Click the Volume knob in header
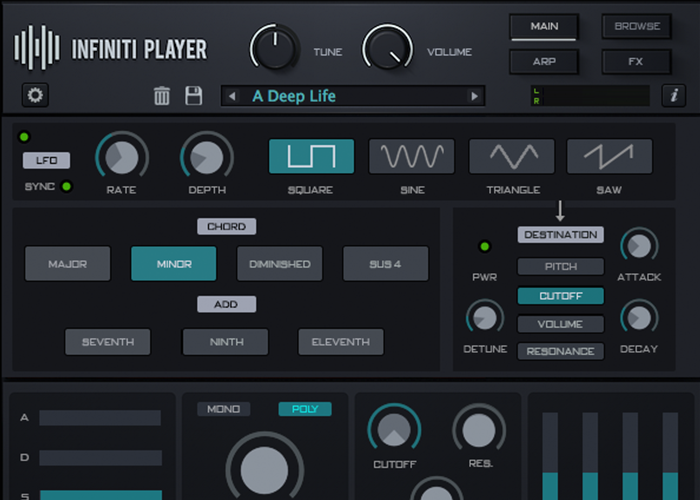This screenshot has height=500, width=700. pyautogui.click(x=387, y=47)
